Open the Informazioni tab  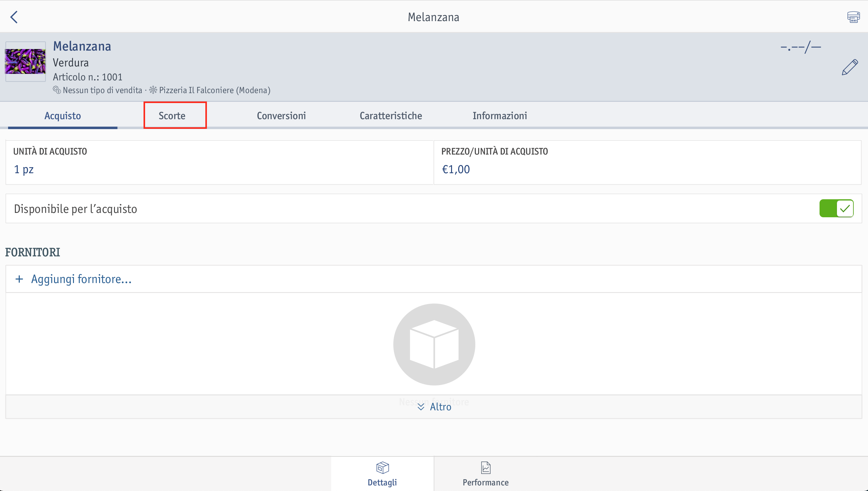500,116
